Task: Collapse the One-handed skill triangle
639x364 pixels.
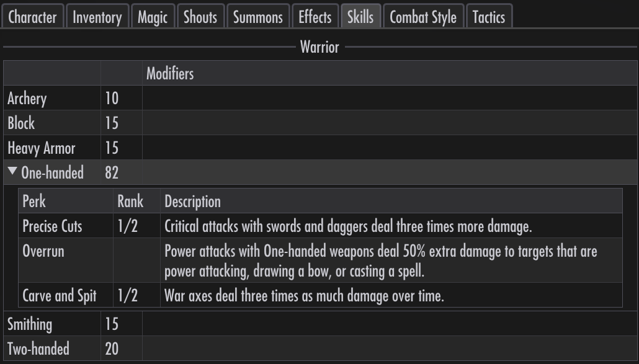Action: (12, 171)
